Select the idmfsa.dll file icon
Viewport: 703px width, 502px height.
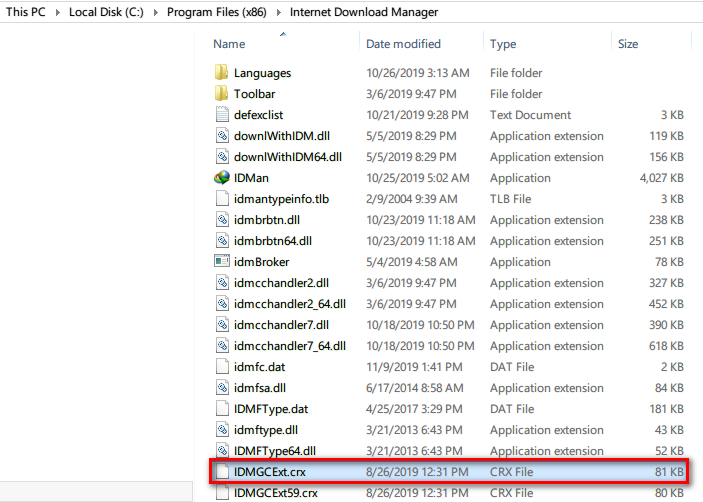point(222,388)
